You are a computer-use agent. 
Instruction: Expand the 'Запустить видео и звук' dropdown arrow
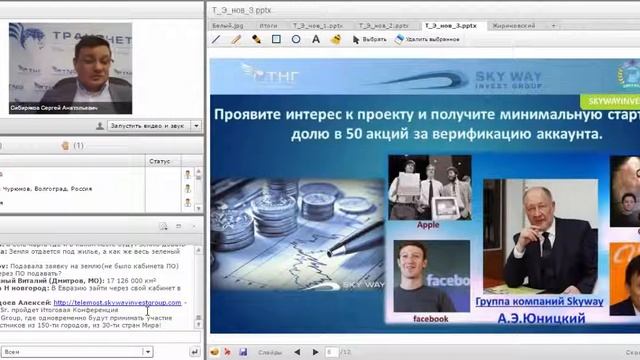tap(196, 126)
